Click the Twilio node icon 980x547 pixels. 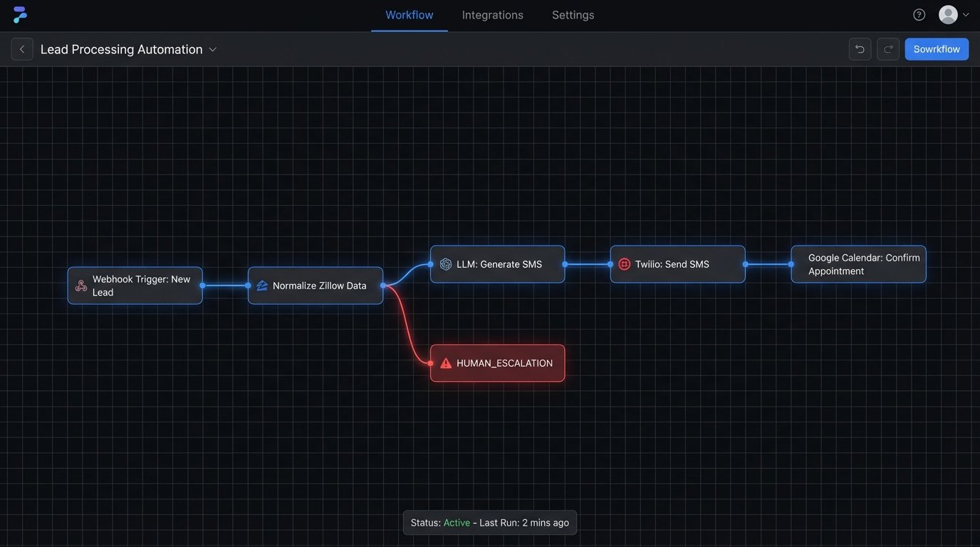click(x=624, y=264)
